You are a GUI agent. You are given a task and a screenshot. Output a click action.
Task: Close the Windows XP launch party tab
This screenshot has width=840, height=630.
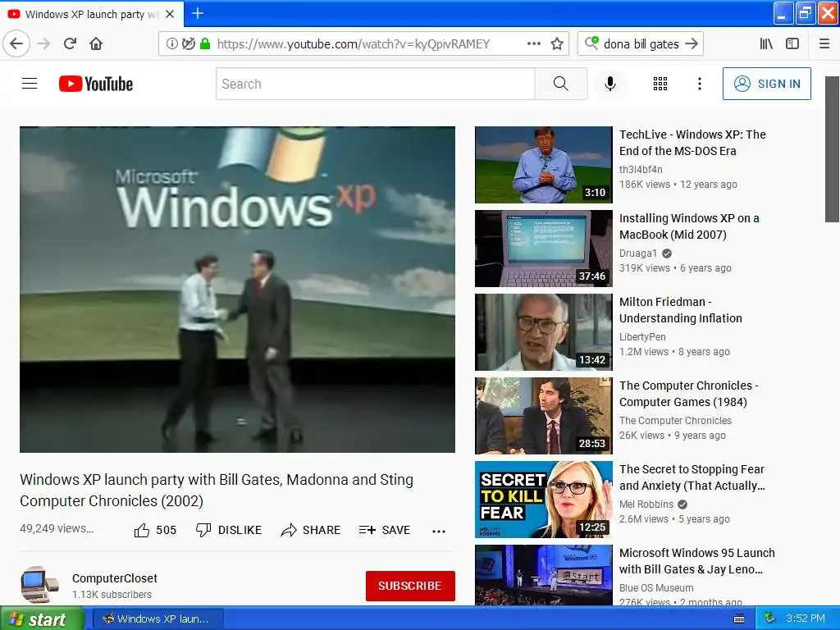point(170,14)
